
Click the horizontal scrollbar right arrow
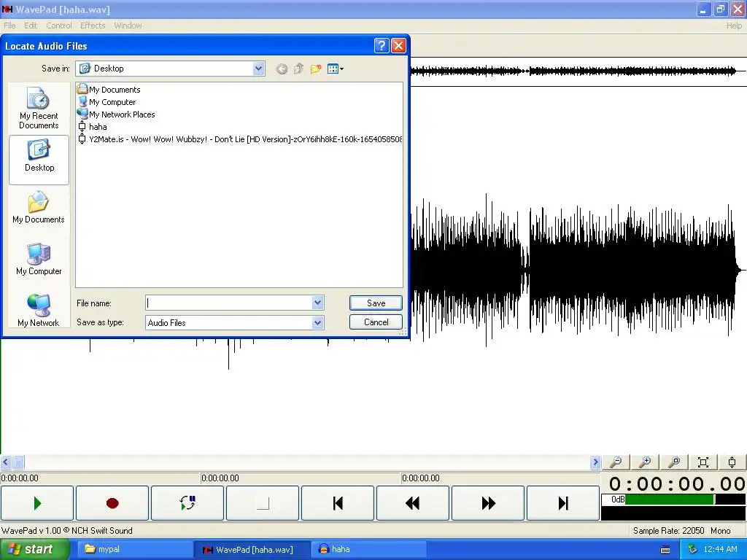(x=595, y=462)
